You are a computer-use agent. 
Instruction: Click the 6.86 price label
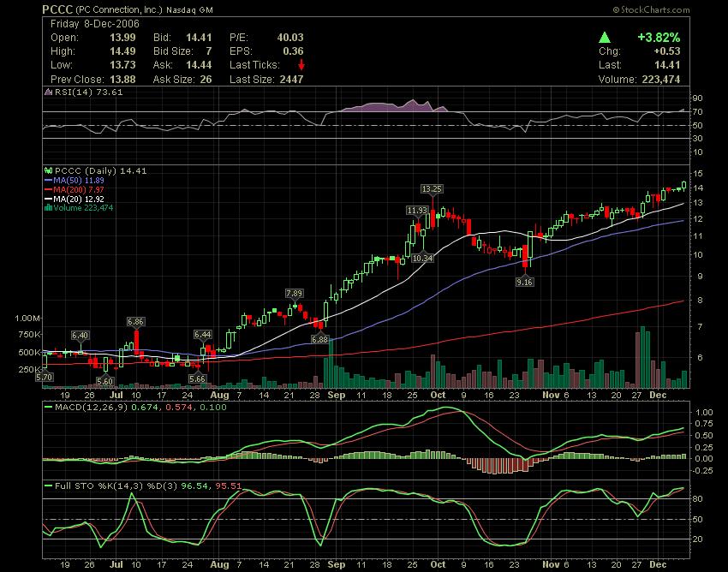point(135,321)
